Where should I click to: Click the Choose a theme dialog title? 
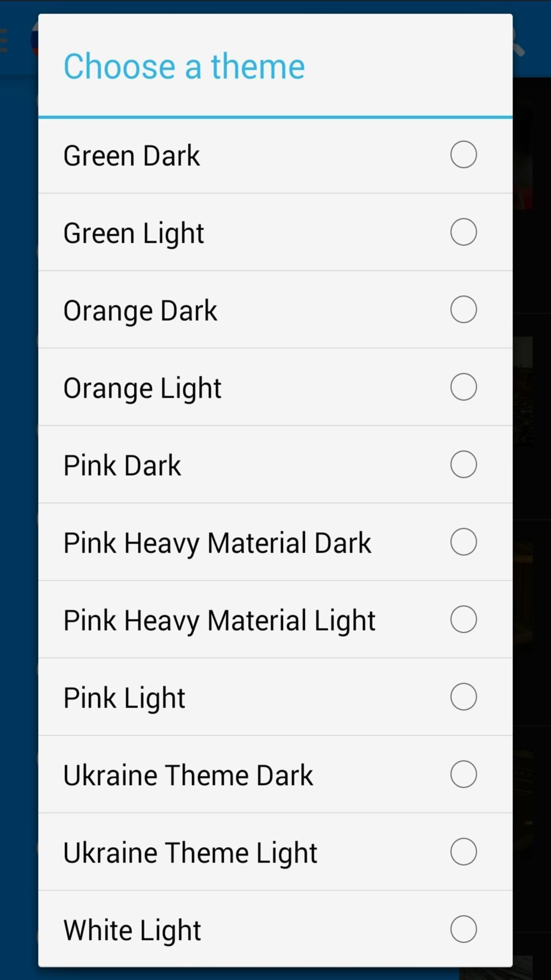[x=184, y=66]
